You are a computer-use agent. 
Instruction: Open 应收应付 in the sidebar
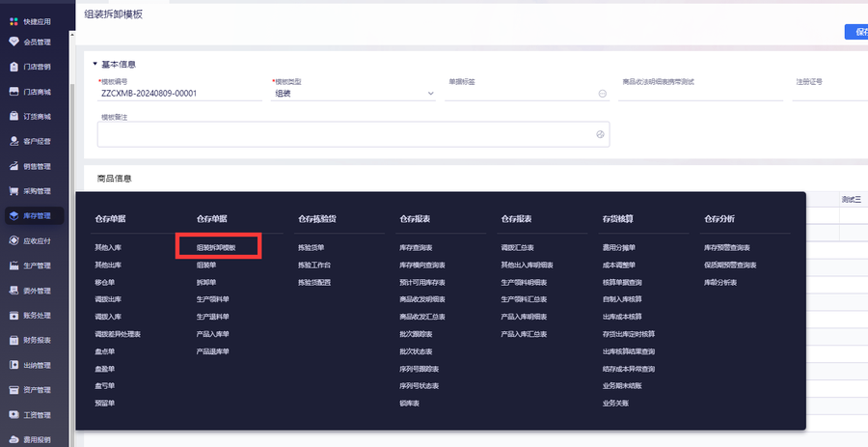(x=31, y=241)
